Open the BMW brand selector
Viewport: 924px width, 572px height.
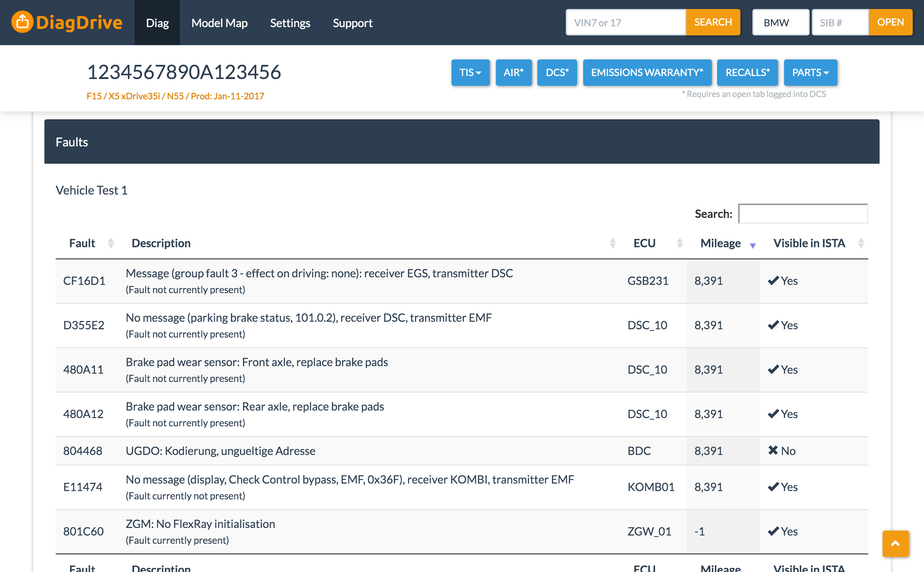(x=780, y=22)
